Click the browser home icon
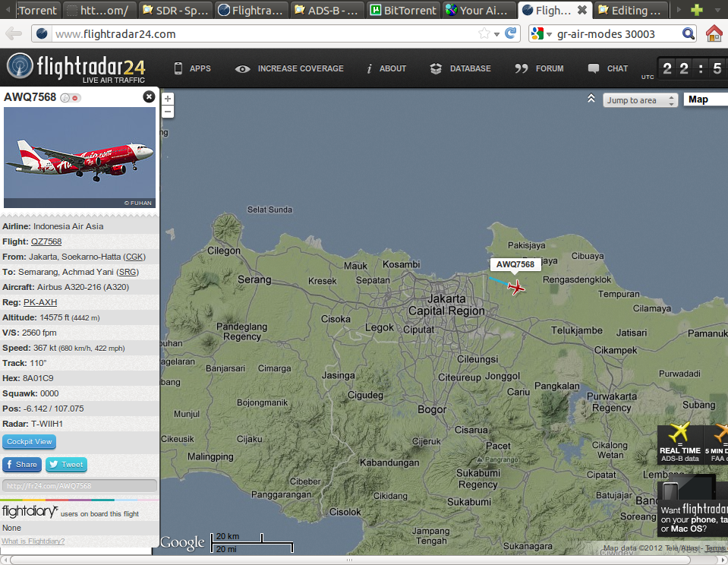The image size is (728, 565). tap(714, 33)
